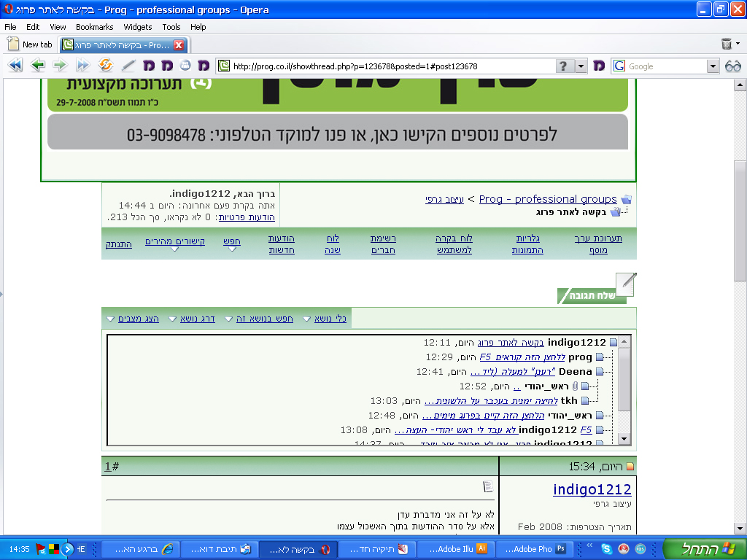
Task: Open the לוח שנה calendar link
Action: click(333, 244)
